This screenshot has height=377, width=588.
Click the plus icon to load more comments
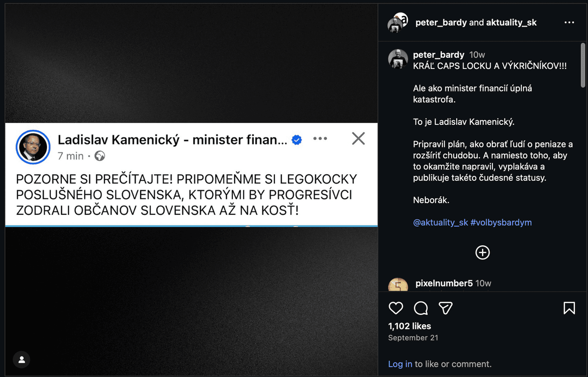482,253
